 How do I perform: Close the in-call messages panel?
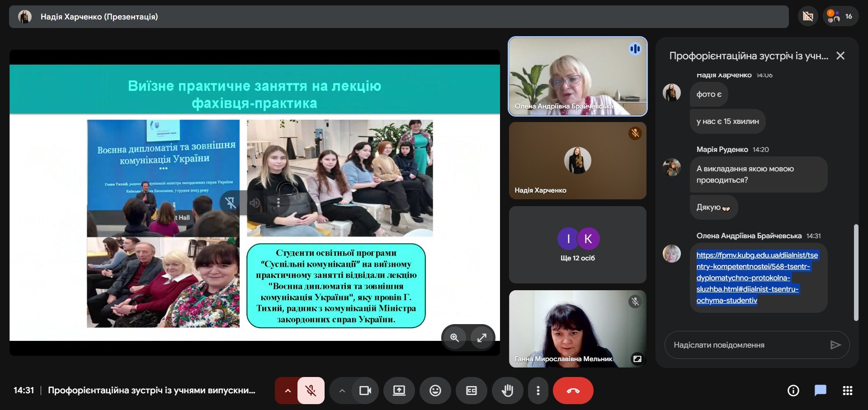coord(840,56)
